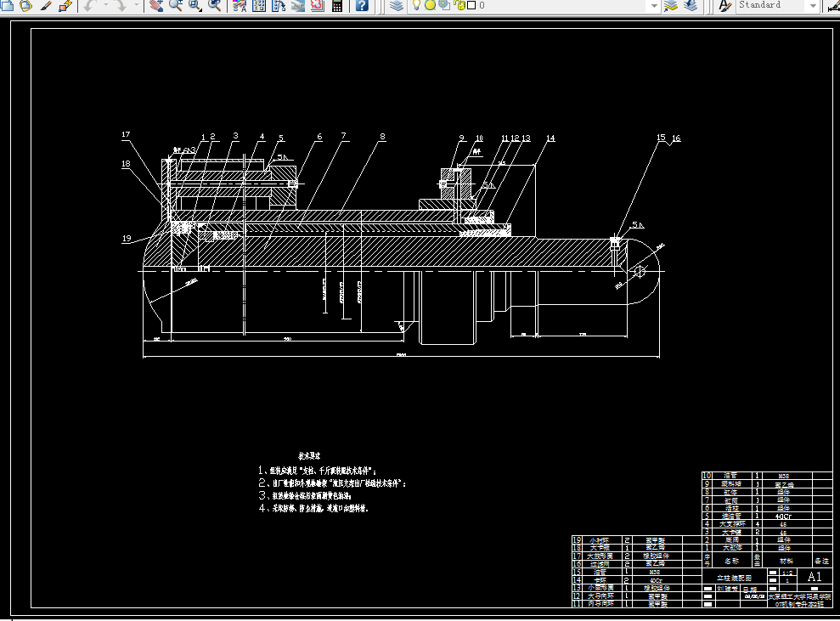Screen dimensions: 840x621
Task: Select the right rounded end of the cylinder
Action: [645, 271]
